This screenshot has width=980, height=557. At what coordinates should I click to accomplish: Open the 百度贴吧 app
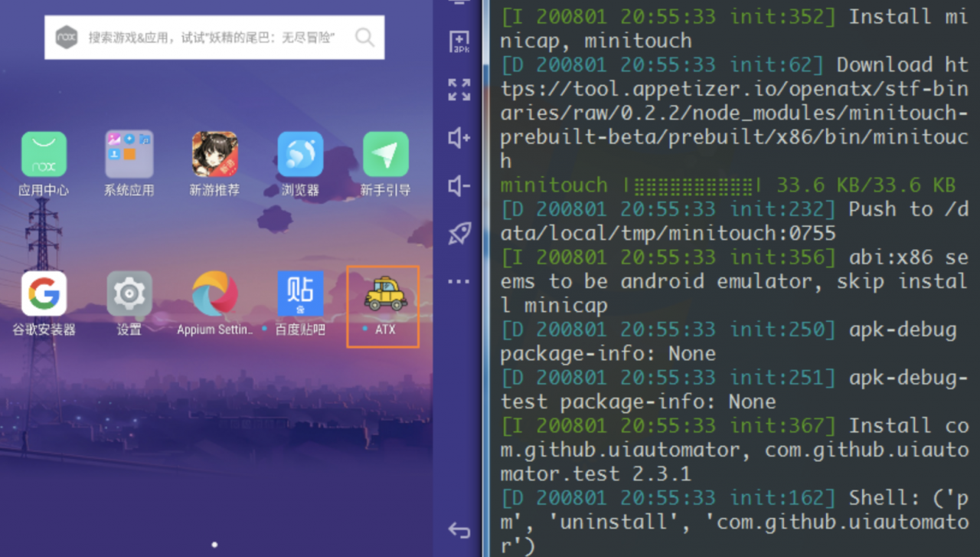pos(300,293)
